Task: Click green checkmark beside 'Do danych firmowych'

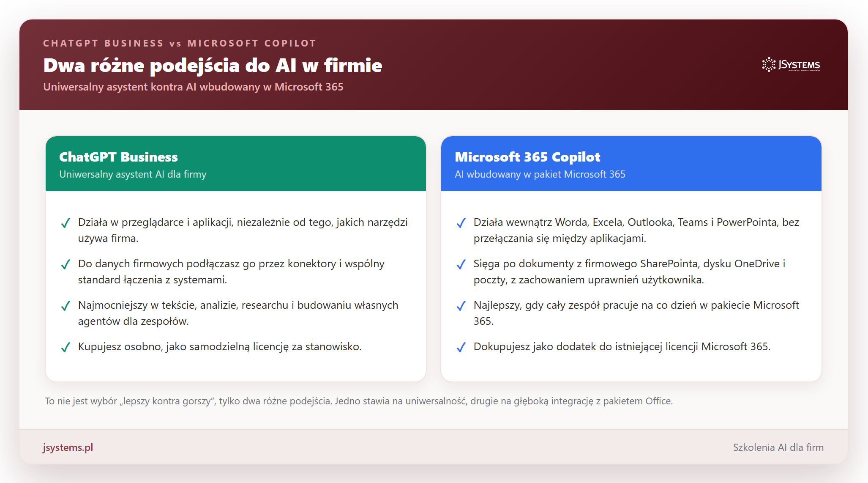Action: point(66,264)
